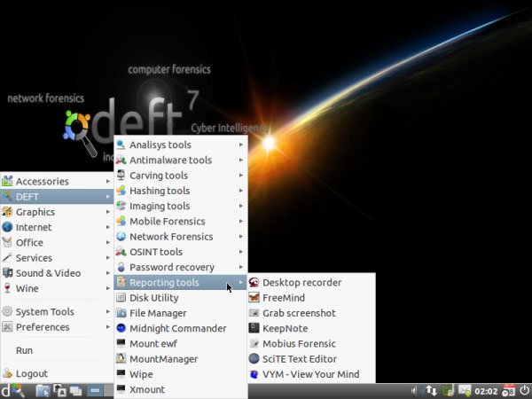532x399 pixels.
Task: Expand the Services submenu arrow
Action: 108,258
